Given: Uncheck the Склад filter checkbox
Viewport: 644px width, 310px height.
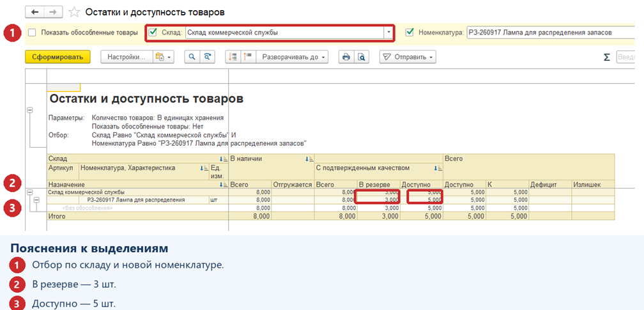Looking at the screenshot, I should coord(153,33).
